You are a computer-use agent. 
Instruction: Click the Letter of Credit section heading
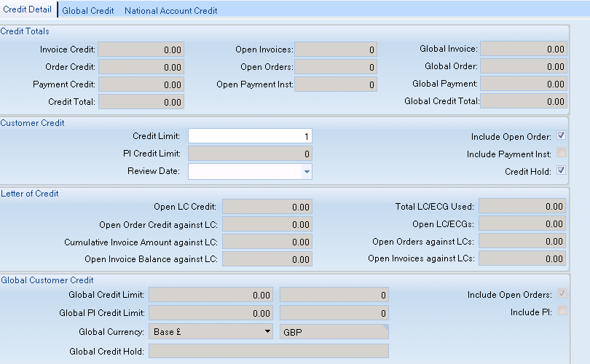pos(30,194)
